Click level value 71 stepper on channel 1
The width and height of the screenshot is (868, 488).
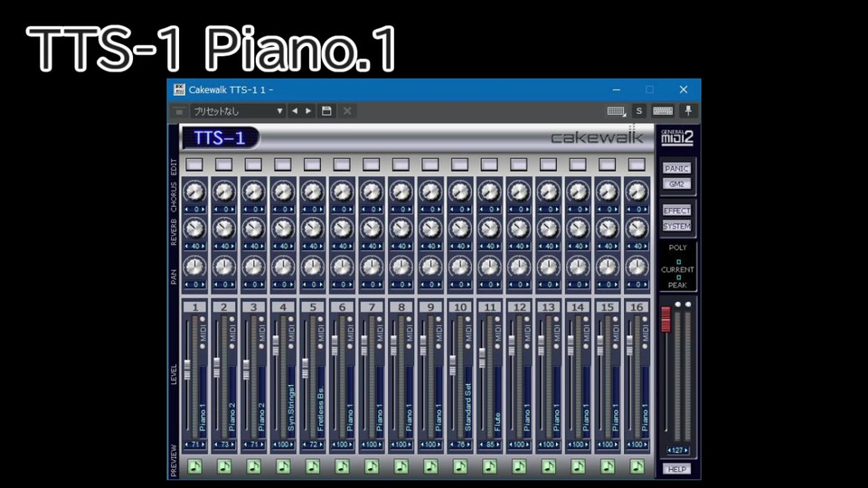[x=195, y=445]
